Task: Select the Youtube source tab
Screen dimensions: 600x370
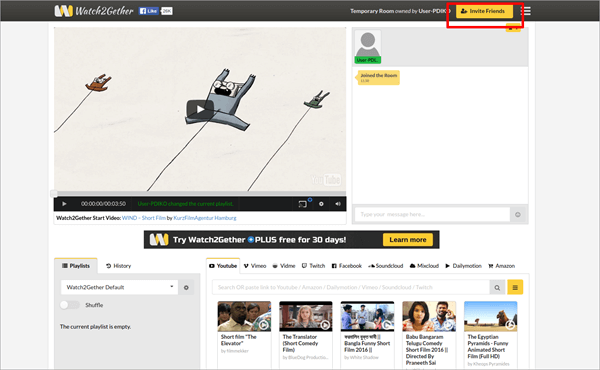Action: point(223,266)
